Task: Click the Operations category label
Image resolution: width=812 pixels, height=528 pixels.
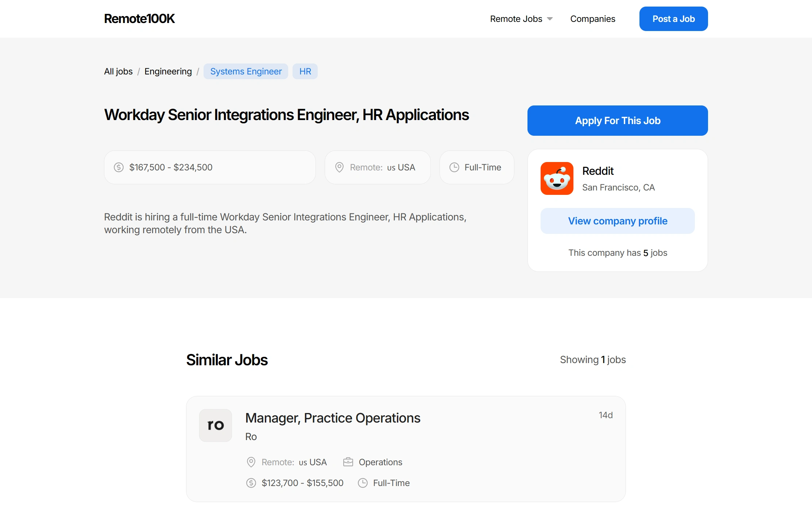Action: [380, 462]
